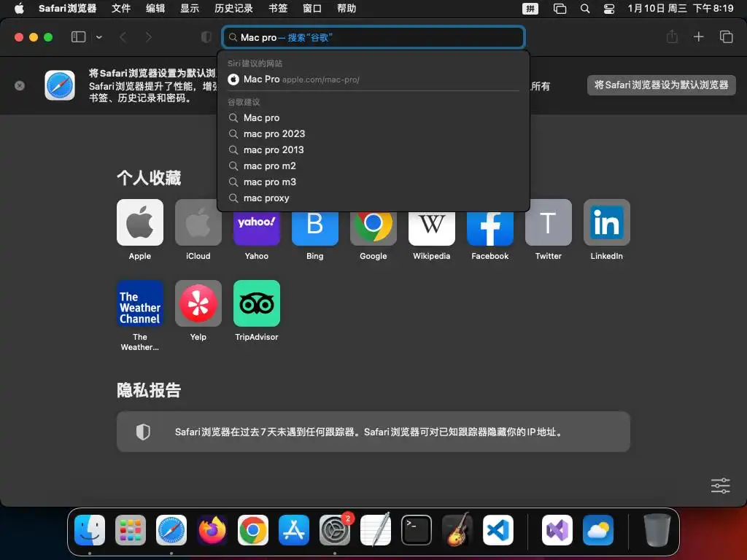Select Siri suggestion Mac Pro apple.com
The width and height of the screenshot is (747, 560).
(x=373, y=79)
